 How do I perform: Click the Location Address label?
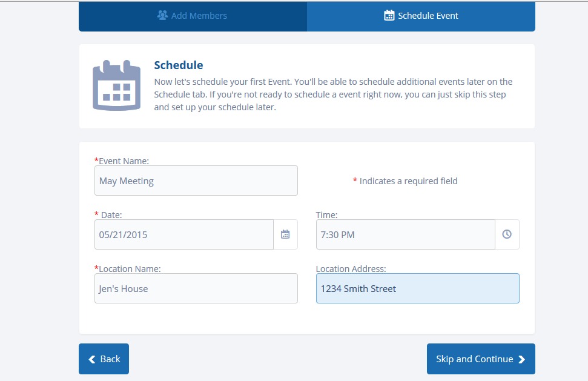[351, 269]
